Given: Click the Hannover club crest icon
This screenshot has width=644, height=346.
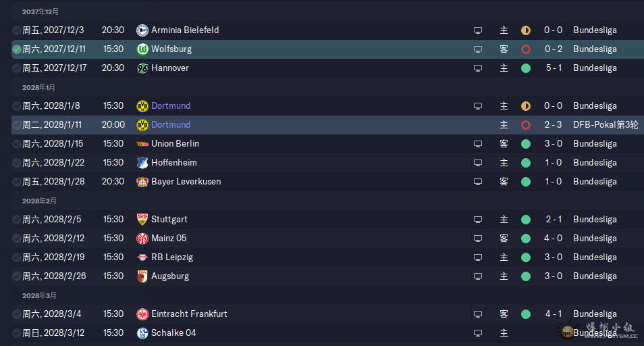Looking at the screenshot, I should tap(142, 68).
